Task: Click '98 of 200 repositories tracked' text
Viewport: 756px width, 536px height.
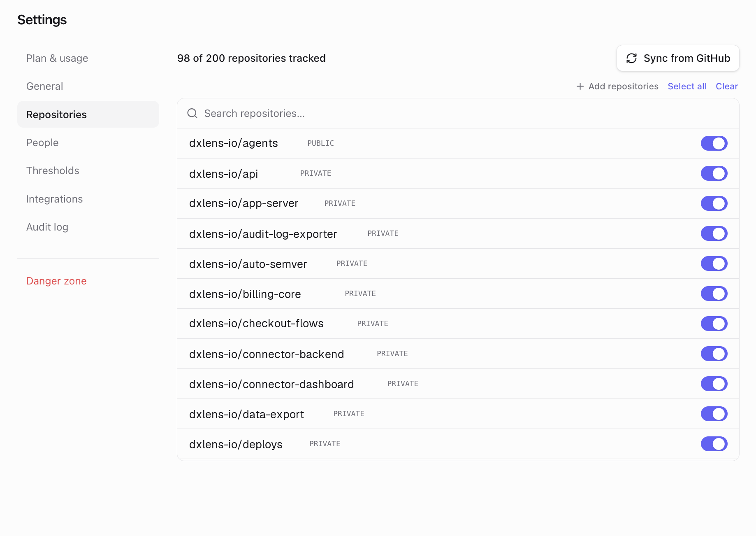Action: [x=251, y=58]
